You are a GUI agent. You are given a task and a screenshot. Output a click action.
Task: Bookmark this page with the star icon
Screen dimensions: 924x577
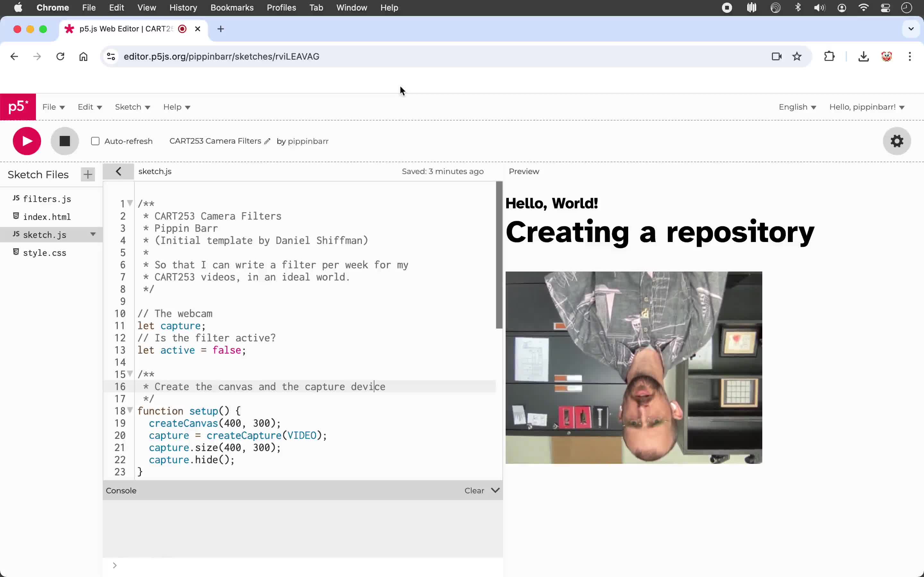point(797,56)
